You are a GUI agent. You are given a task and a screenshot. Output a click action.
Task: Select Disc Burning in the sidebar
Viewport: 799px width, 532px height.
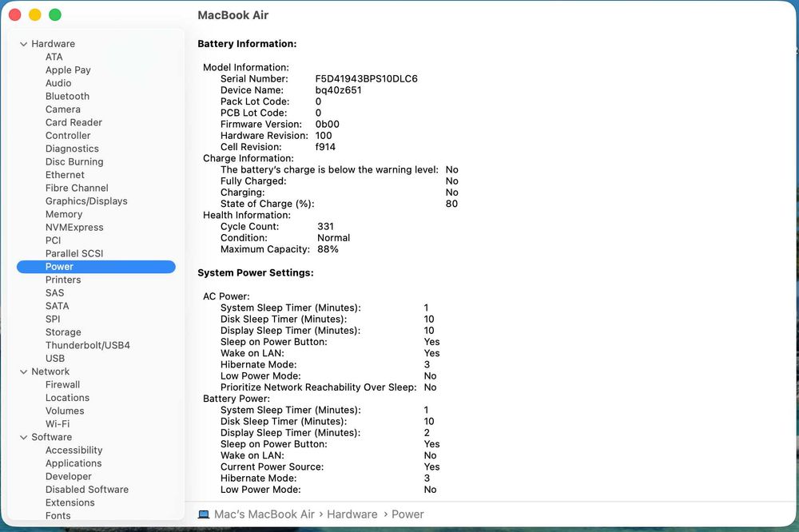click(x=74, y=162)
